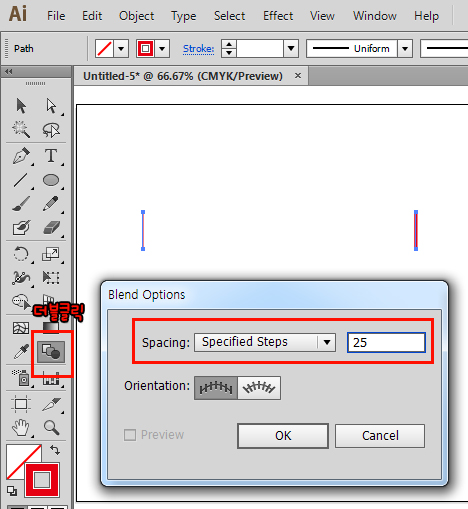
Task: Click the stroke weight input field
Action: click(260, 49)
